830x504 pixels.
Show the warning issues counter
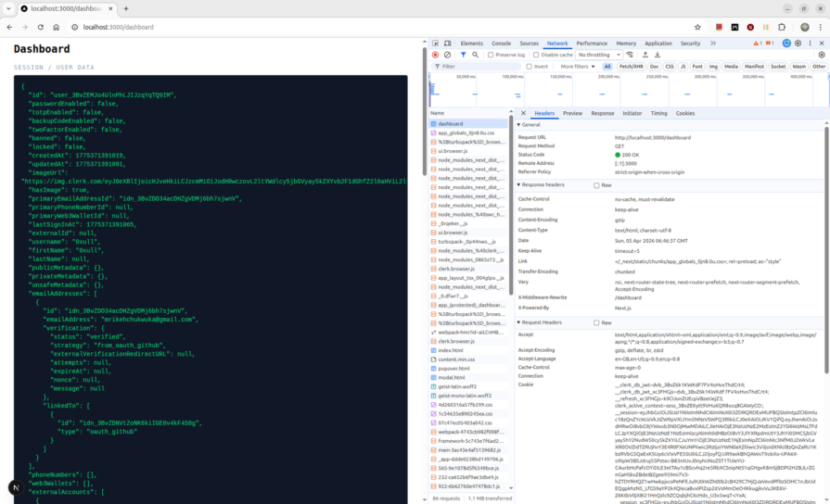[758, 44]
